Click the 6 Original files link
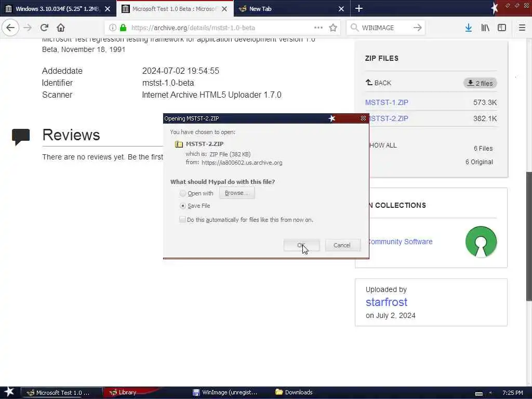Viewport: 532px width, 399px height. click(478, 162)
